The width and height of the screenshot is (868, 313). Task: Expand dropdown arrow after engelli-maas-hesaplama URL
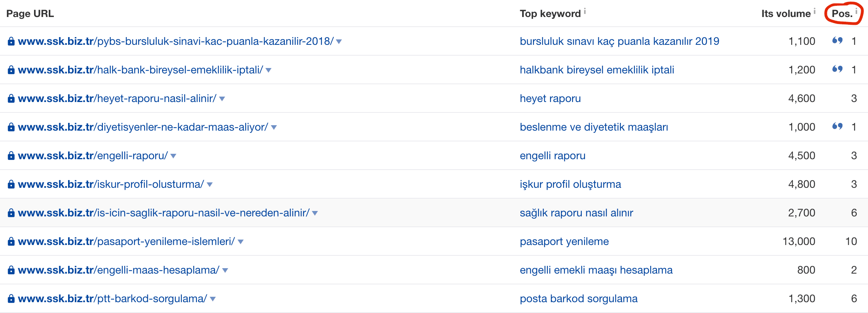tap(225, 270)
